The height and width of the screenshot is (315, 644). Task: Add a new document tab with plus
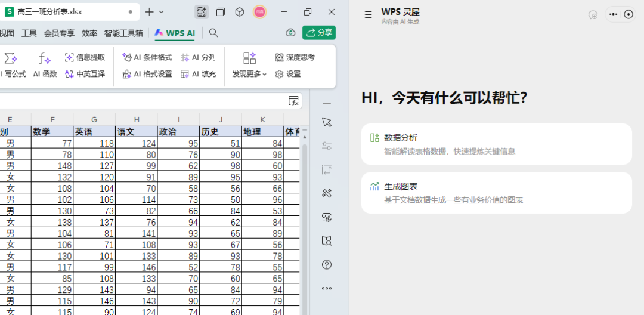(150, 12)
